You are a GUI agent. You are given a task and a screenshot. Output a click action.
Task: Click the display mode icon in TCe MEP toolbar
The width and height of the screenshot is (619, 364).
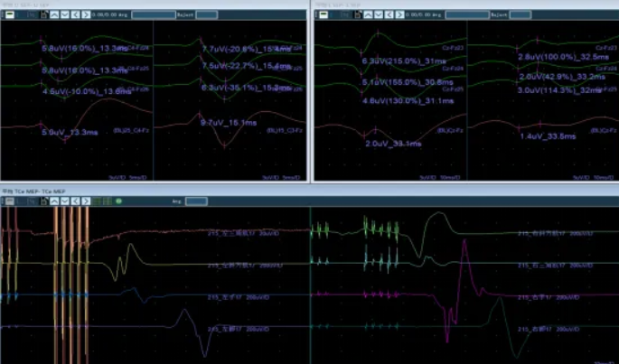[10, 201]
